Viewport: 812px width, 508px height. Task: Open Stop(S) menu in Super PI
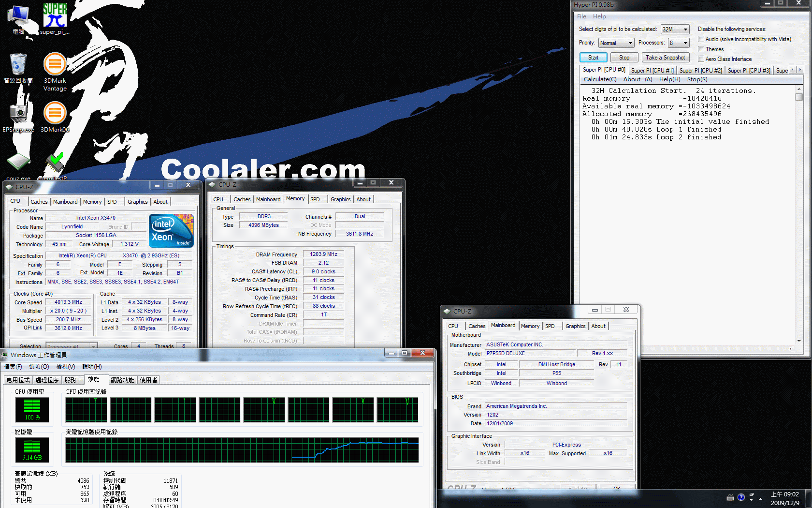(697, 79)
